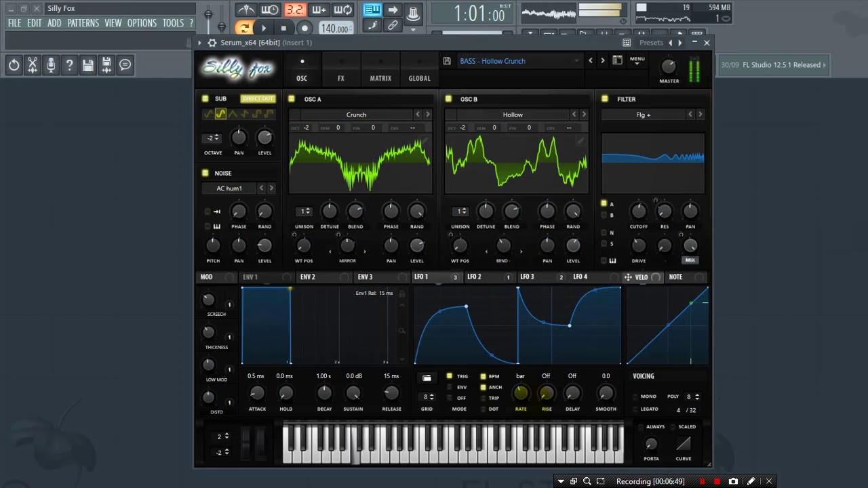Toggle SUB DIRECT OUT button
The height and width of the screenshot is (488, 868).
[258, 99]
